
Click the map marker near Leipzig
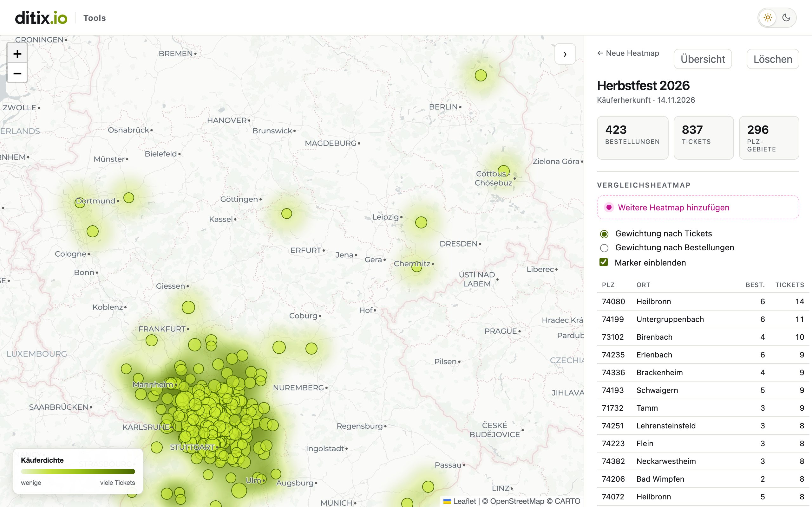[421, 222]
